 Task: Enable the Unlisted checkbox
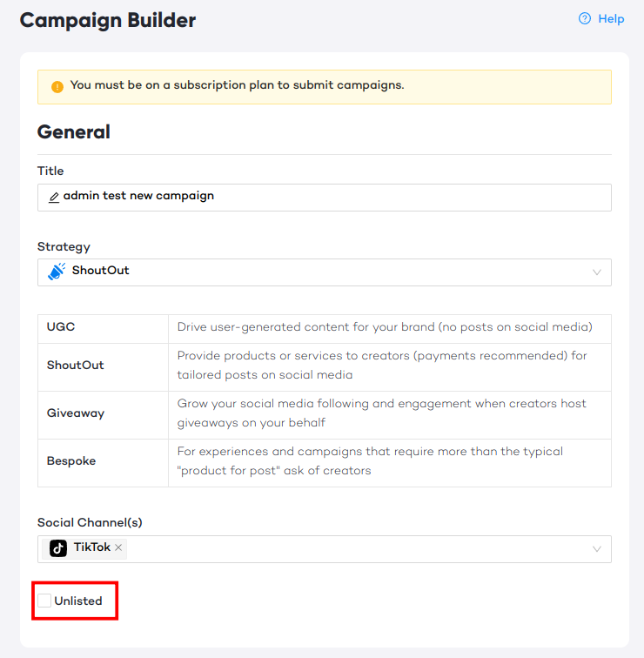[44, 601]
